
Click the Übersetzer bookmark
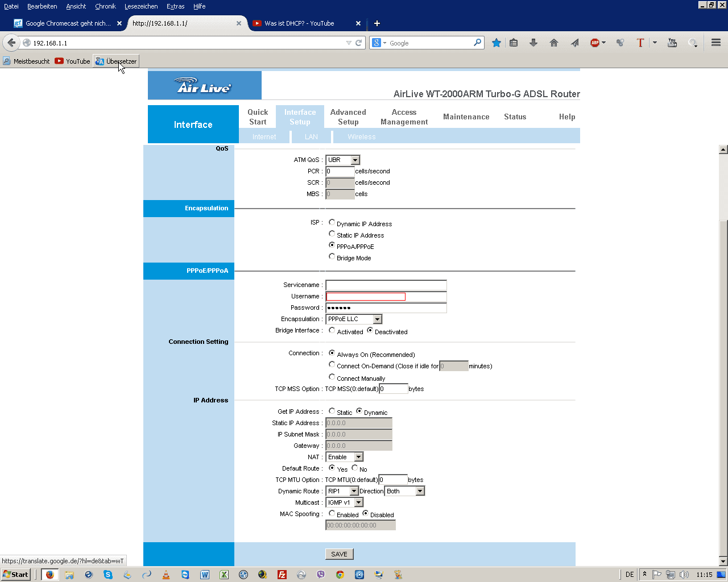[x=116, y=61]
